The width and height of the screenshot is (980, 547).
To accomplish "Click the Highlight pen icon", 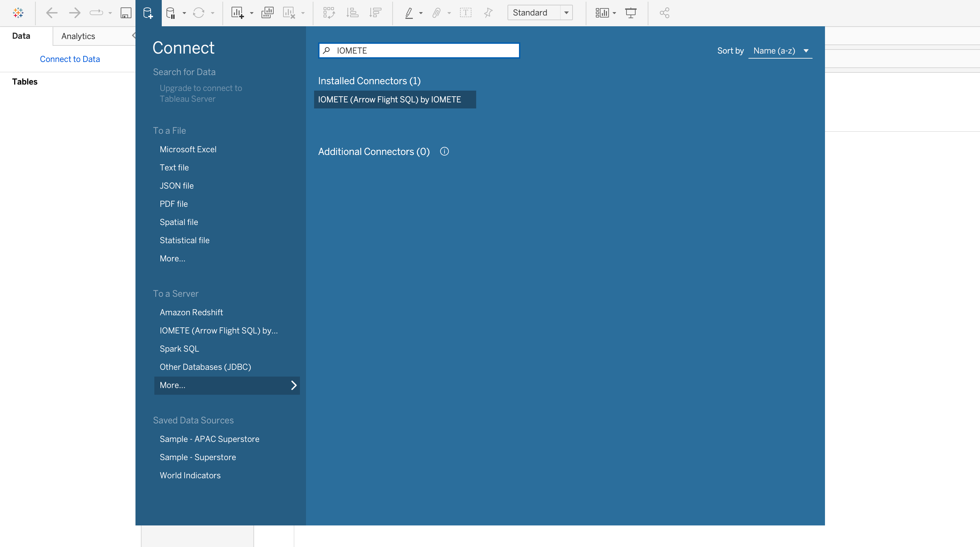I will pos(408,13).
